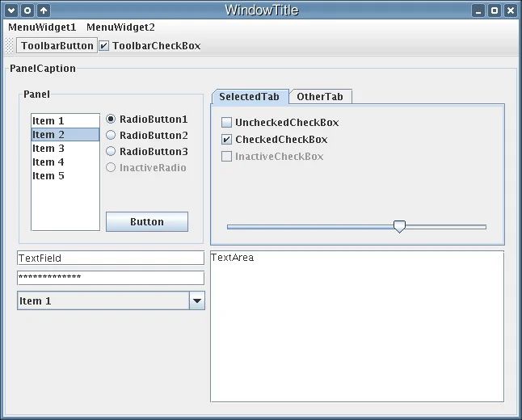
Task: Open the MenuWidget2 menu
Action: [x=120, y=27]
